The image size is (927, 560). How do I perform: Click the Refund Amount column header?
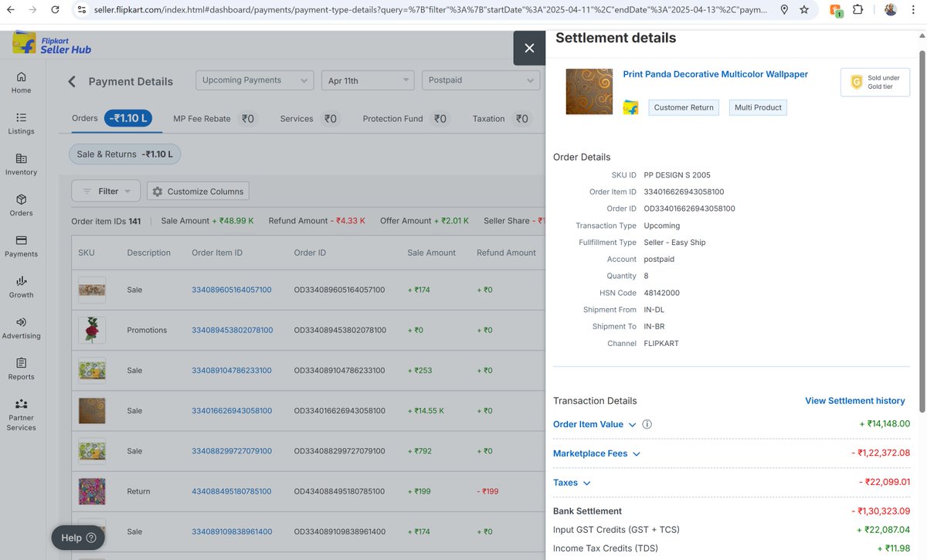coord(506,253)
